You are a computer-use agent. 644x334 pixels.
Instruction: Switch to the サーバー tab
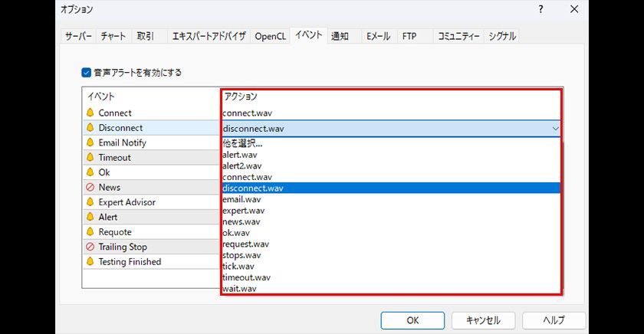click(78, 36)
